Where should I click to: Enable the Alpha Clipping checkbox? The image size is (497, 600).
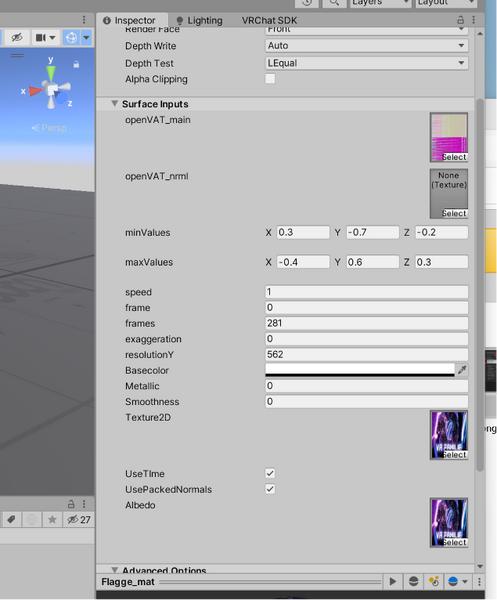click(x=270, y=79)
